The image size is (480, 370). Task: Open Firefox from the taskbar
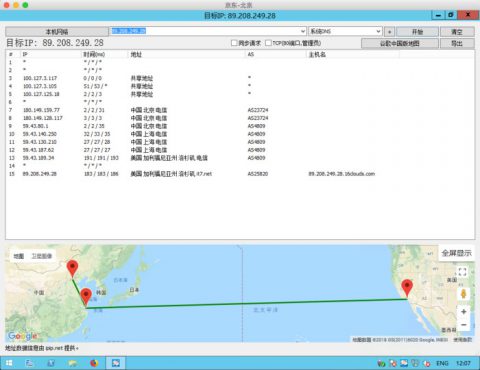pyautogui.click(x=94, y=363)
